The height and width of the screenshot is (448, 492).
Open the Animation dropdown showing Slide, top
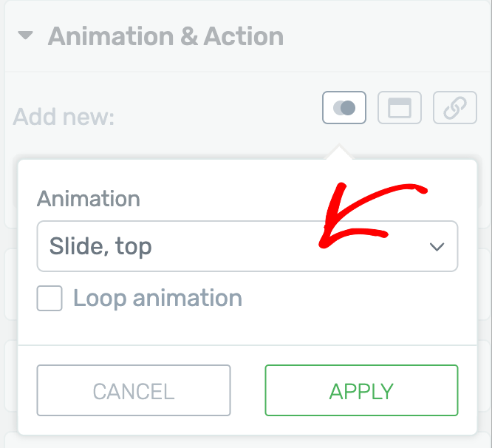click(247, 246)
